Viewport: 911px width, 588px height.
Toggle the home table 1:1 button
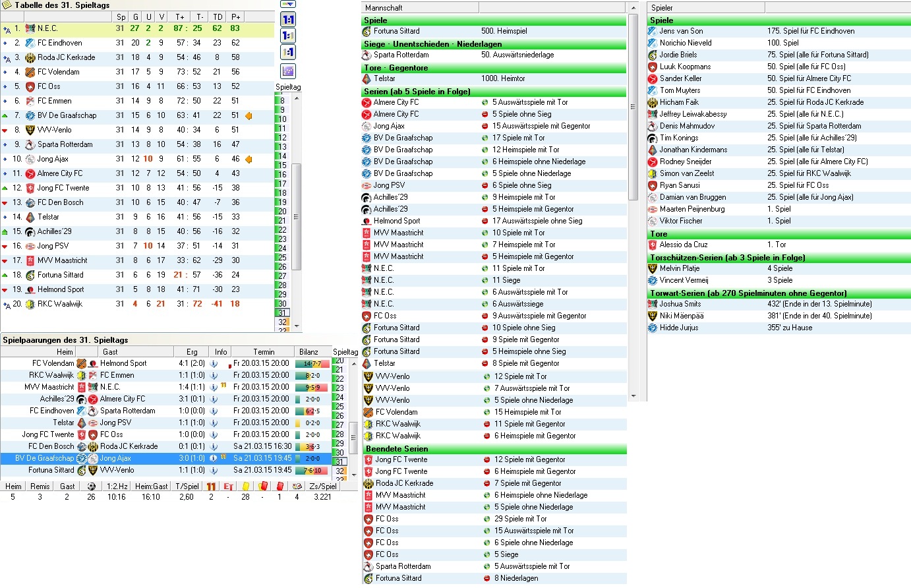click(x=288, y=36)
